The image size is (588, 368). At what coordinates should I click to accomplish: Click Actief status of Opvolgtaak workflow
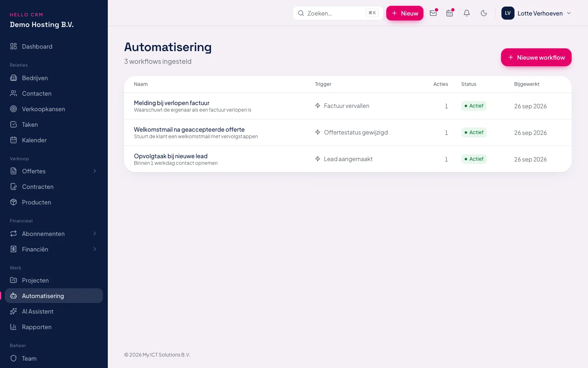(x=474, y=159)
